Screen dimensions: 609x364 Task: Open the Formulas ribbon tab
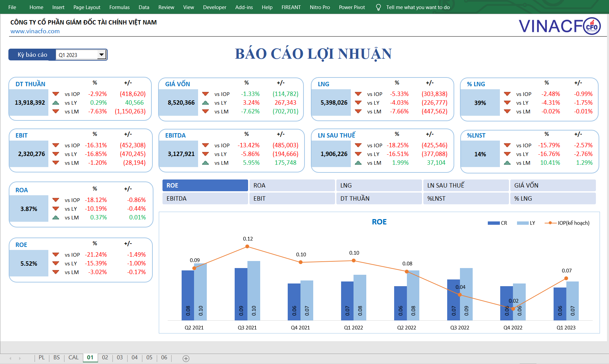pyautogui.click(x=119, y=7)
